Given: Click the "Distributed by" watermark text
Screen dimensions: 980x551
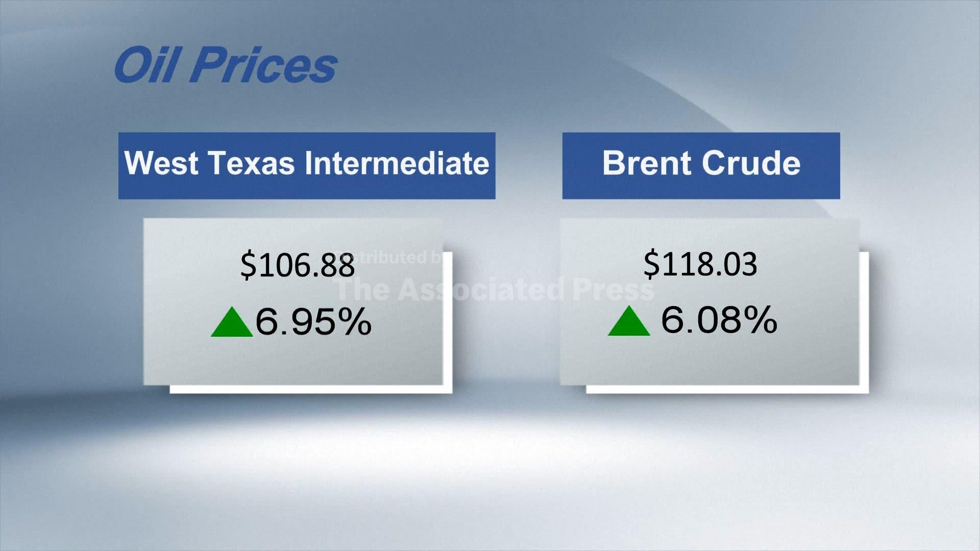Looking at the screenshot, I should click(393, 258).
